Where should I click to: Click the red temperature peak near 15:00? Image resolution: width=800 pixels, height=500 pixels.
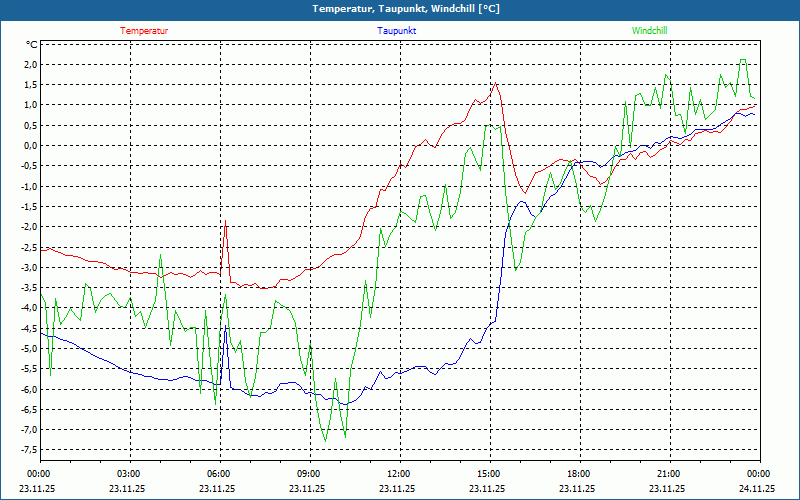click(x=495, y=84)
